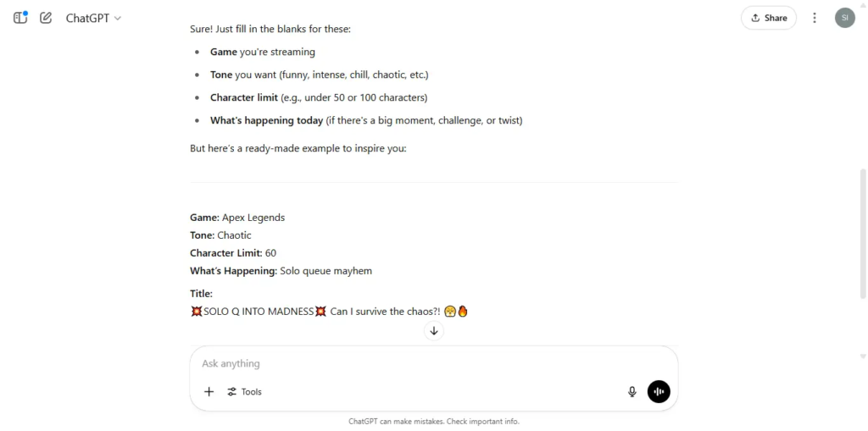Click the SOLO Q INTO MADNESS title text

[259, 312]
